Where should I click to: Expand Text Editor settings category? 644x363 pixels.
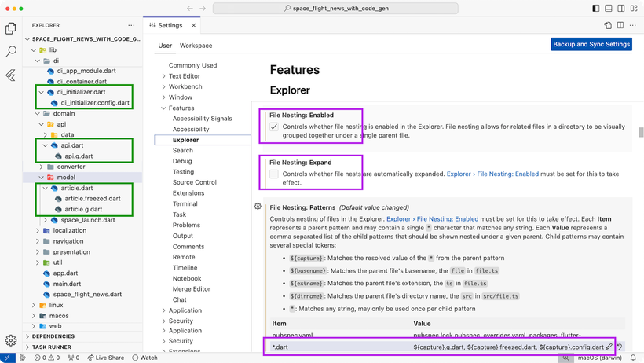coord(163,76)
